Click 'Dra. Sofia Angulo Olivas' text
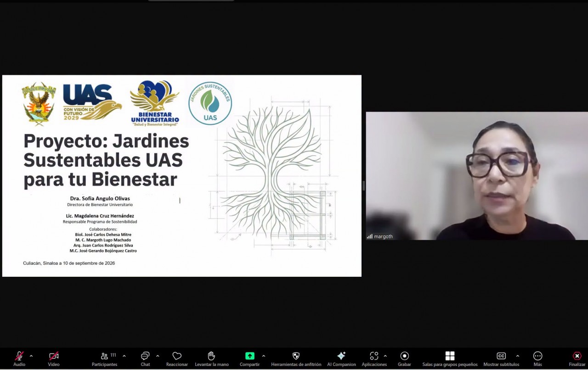588x370 pixels. point(100,198)
